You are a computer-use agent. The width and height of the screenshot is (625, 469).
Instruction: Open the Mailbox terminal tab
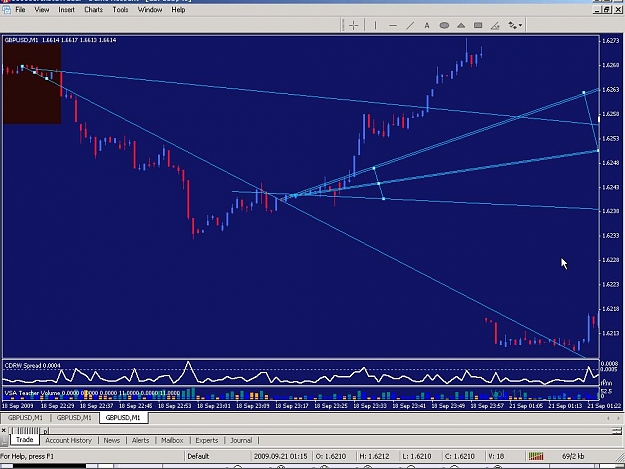[172, 440]
